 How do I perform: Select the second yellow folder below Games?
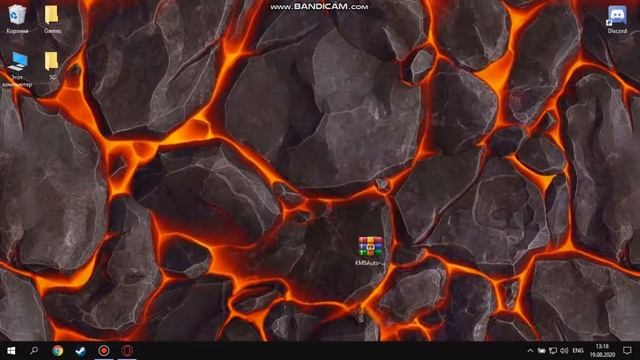point(52,65)
